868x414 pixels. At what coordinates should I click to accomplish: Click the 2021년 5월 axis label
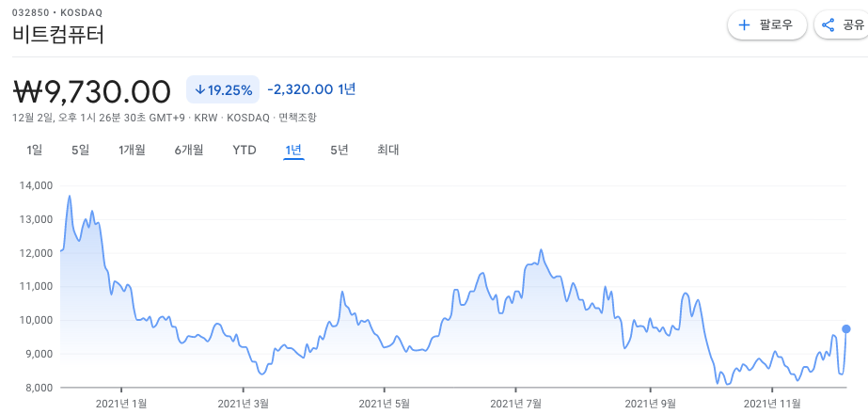click(x=384, y=404)
